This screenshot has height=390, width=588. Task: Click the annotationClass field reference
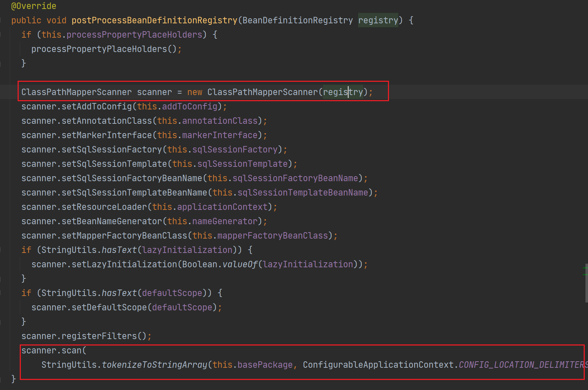(220, 121)
